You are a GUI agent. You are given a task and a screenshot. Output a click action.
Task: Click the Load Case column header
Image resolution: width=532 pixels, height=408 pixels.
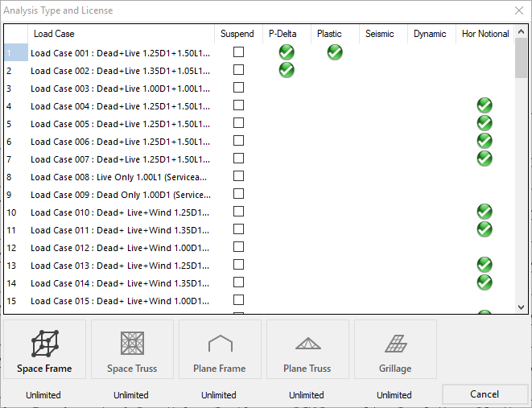coord(121,34)
